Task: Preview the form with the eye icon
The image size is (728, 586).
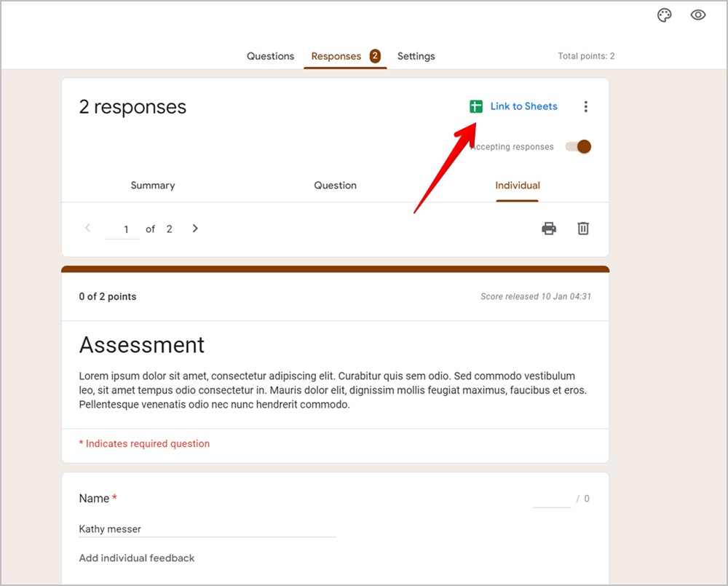Action: 698,15
